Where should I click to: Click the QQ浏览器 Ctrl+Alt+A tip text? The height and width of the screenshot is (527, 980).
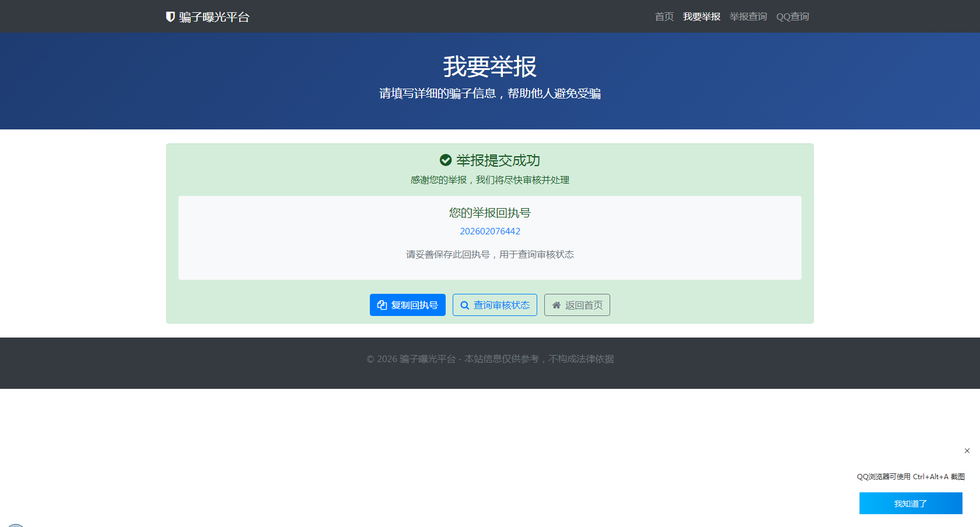910,477
